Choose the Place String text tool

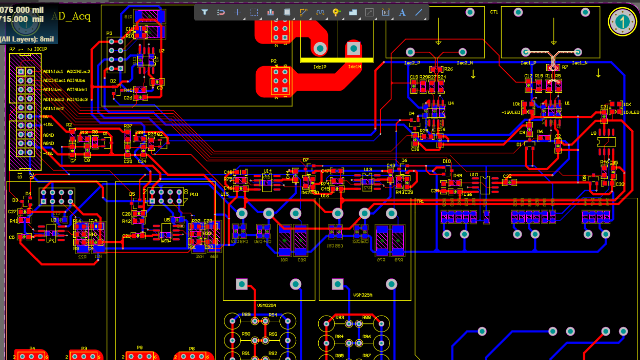[402, 12]
